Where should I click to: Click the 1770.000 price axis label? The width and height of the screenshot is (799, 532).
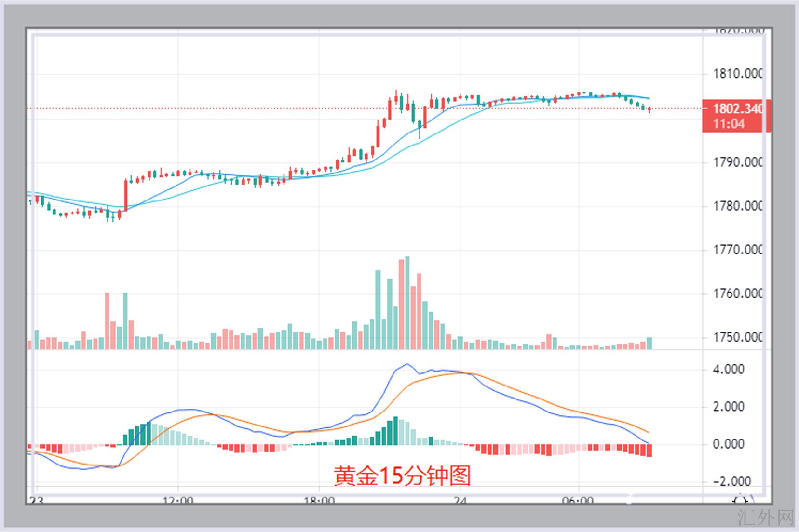click(x=737, y=250)
